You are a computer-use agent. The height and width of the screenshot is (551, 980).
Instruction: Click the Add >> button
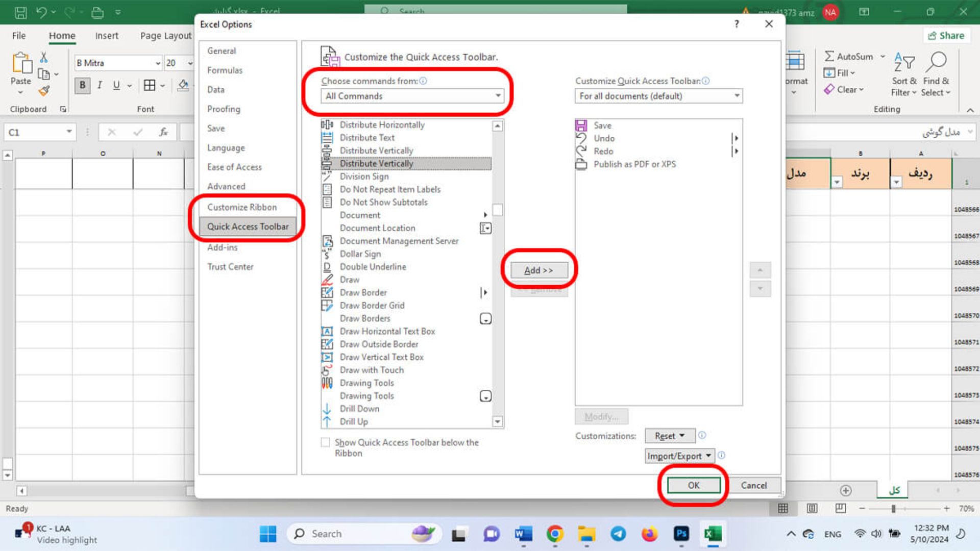tap(539, 270)
